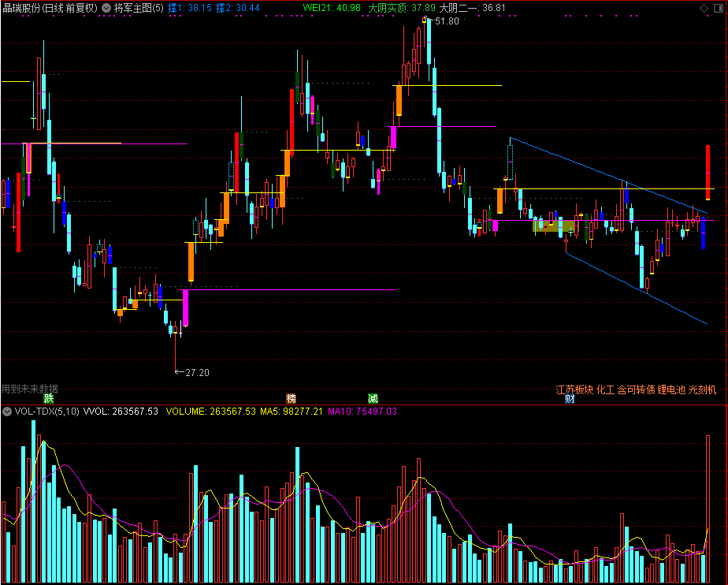This screenshot has width=728, height=585.
Task: Open the 含可转债 concept link
Action: [636, 389]
